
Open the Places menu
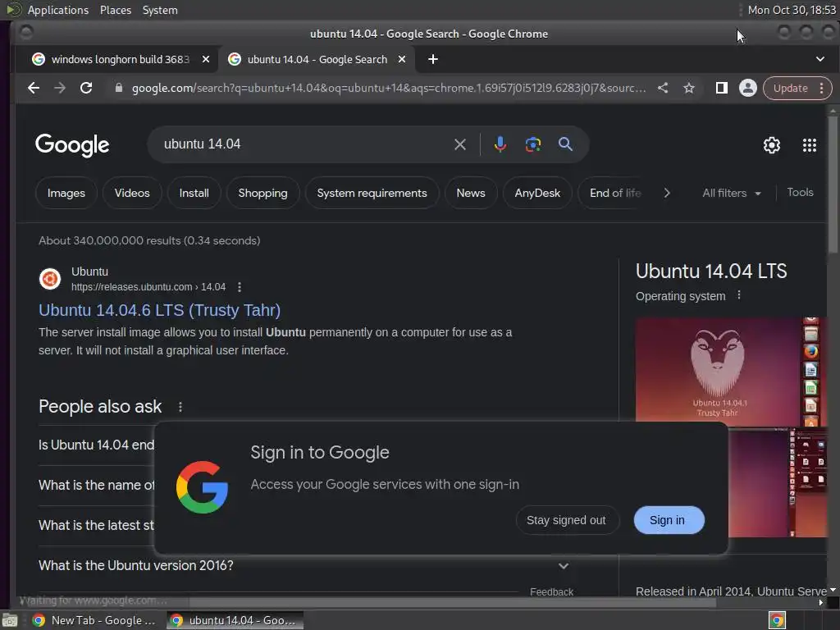pos(115,10)
